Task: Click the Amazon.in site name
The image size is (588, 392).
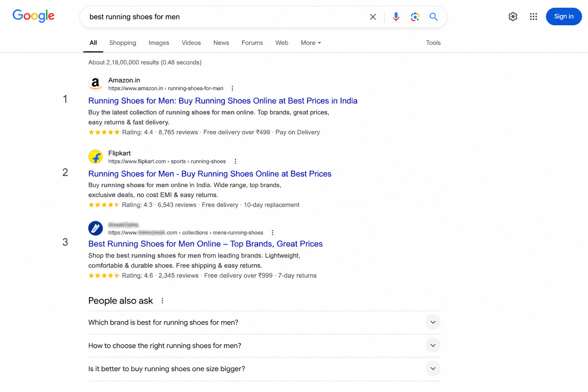Action: coord(124,80)
